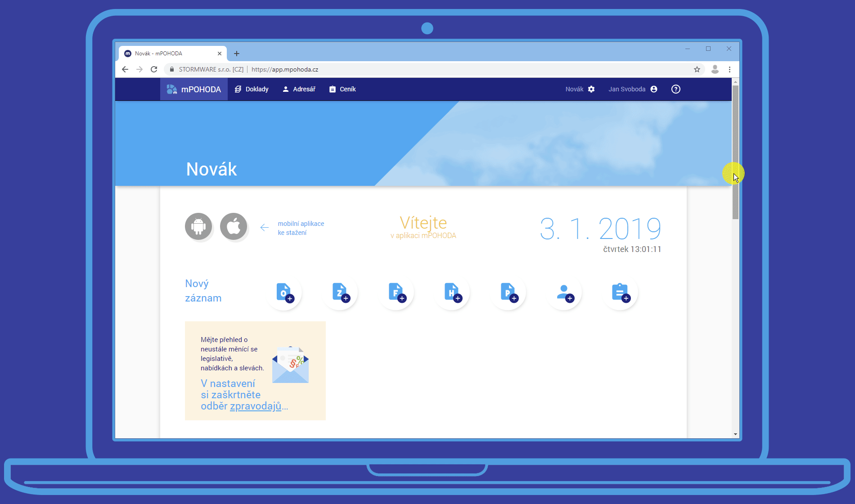Add a new contact person

pos(564,292)
